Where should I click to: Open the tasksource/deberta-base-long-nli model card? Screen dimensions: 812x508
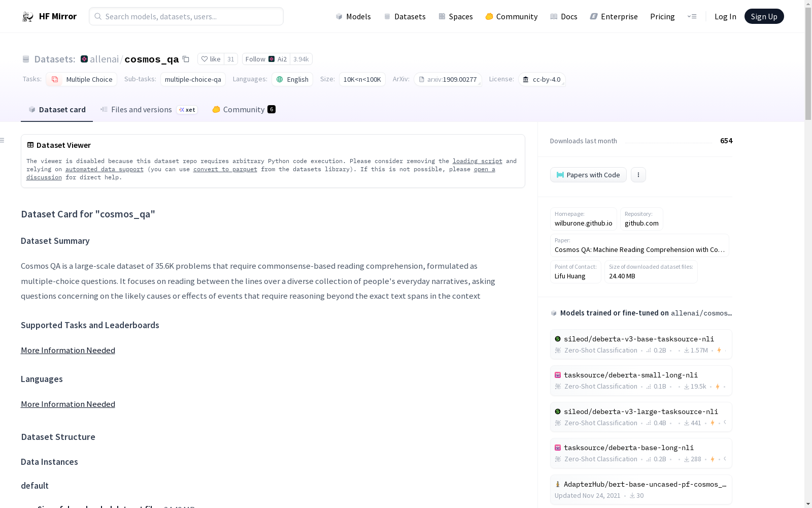(x=641, y=453)
